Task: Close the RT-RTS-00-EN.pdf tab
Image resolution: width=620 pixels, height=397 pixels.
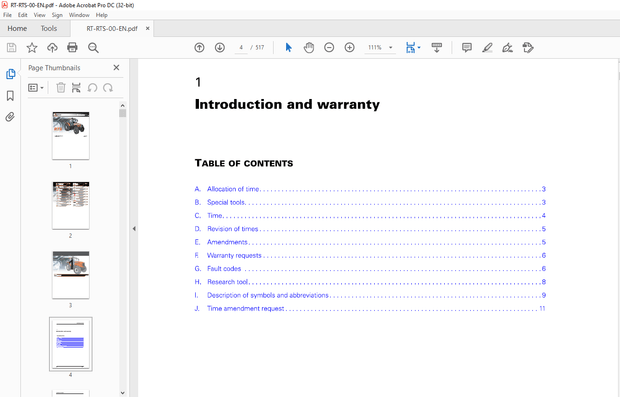Action: pyautogui.click(x=147, y=28)
